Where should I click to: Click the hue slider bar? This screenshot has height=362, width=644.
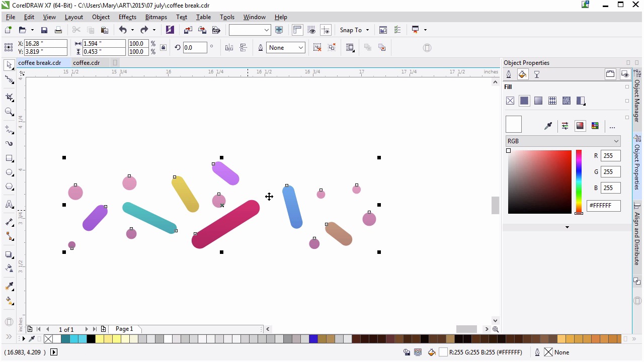(579, 182)
